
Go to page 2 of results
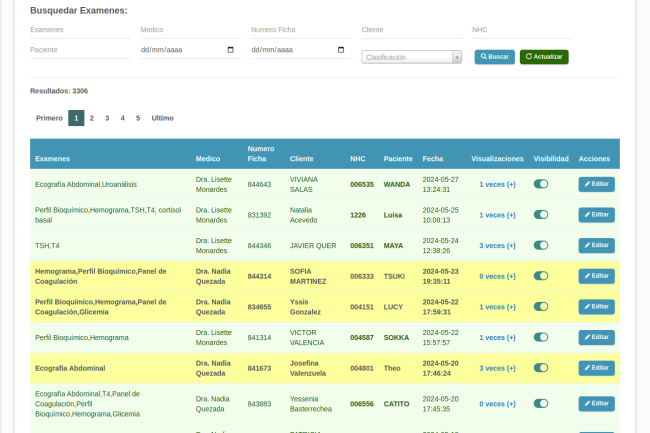pyautogui.click(x=91, y=118)
